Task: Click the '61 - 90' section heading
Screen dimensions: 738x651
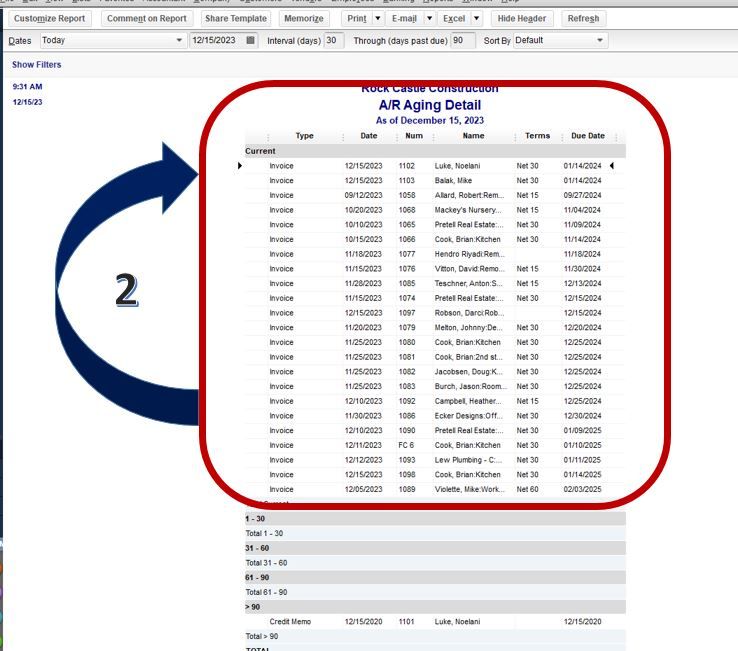Action: [x=257, y=577]
